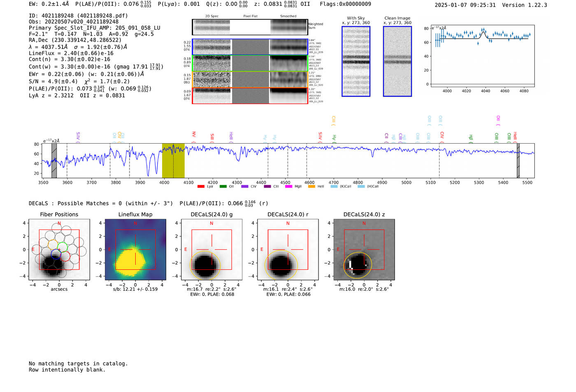The image size is (576, 392).
Task: Click the Weighted Sum 2D spectrum row
Action: pos(250,27)
